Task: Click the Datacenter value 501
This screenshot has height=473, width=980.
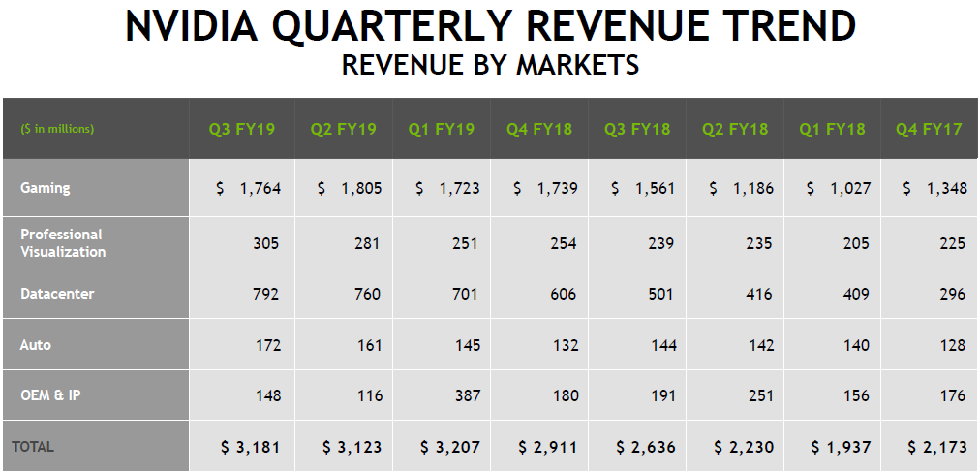Action: click(660, 294)
